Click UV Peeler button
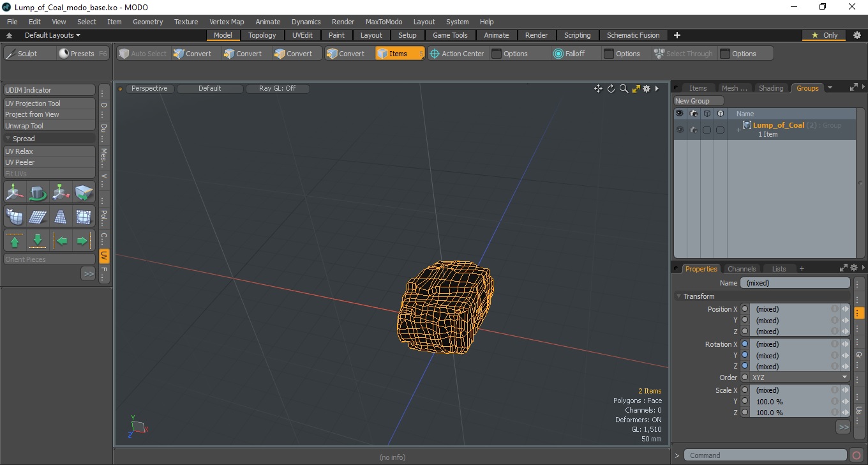 pos(50,162)
